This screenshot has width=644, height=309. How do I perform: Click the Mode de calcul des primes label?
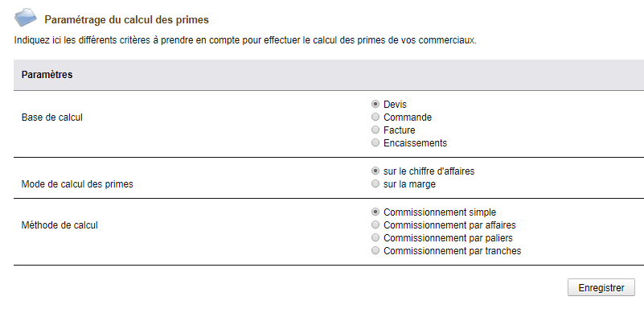(77, 184)
